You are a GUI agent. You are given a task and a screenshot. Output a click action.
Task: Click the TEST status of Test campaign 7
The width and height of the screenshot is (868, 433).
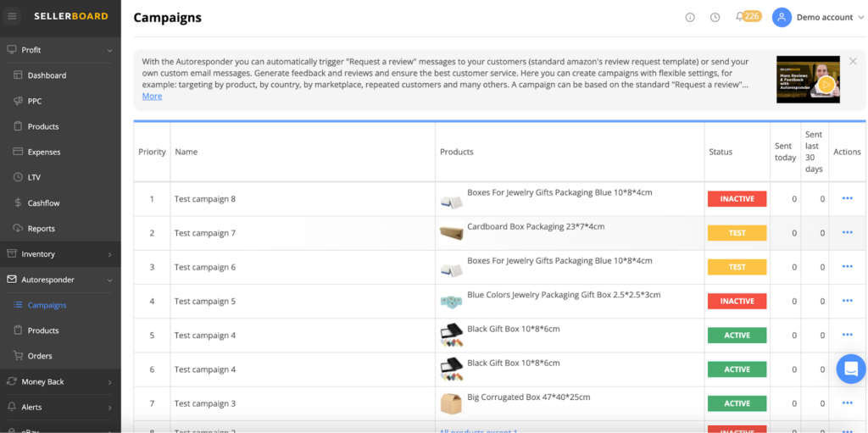click(x=737, y=233)
